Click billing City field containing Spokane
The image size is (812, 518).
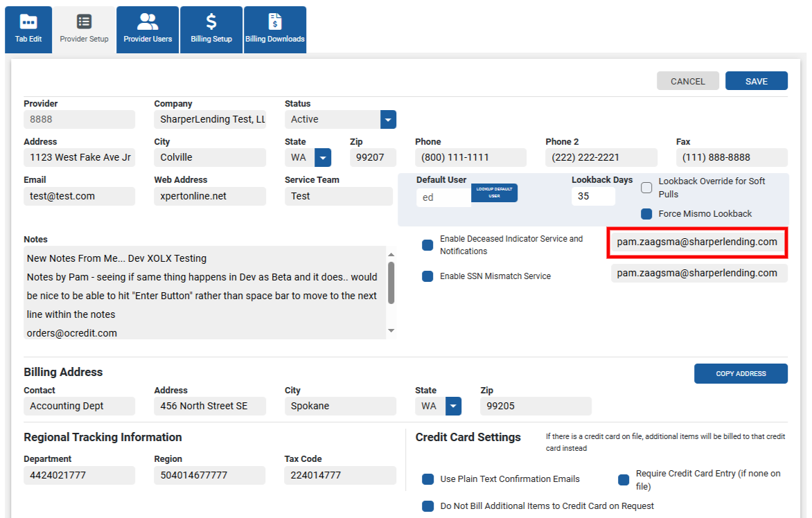click(x=340, y=407)
